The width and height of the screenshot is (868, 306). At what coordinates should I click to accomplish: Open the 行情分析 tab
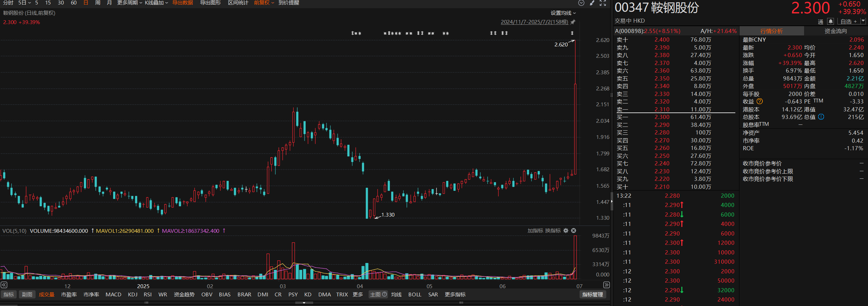pos(772,31)
